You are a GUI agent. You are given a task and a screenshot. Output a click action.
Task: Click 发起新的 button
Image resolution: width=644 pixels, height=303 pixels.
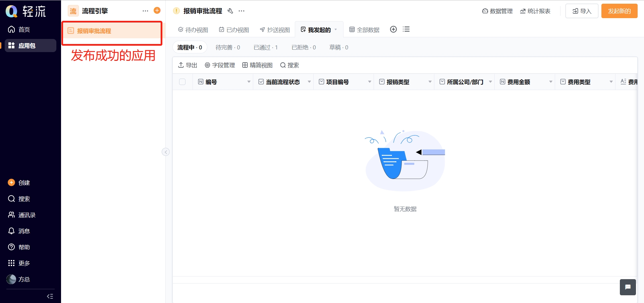tap(619, 11)
